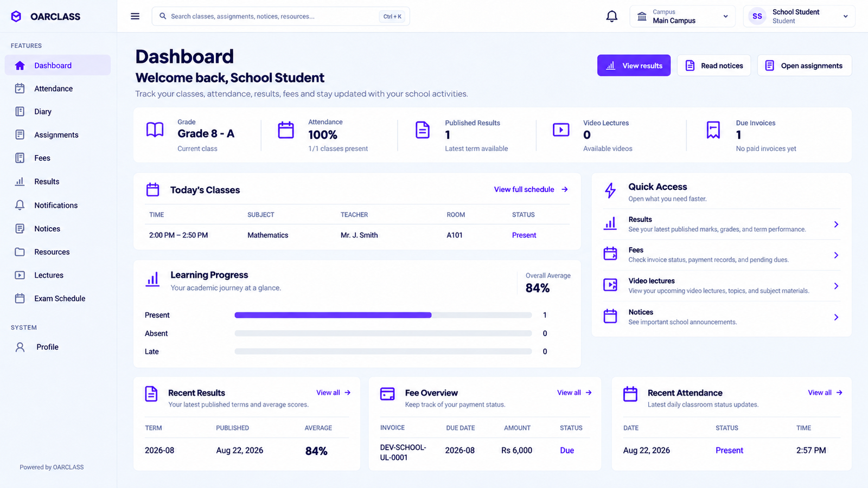Screen dimensions: 868x488
Task: Click the OARCLASS logo icon
Action: (x=16, y=16)
